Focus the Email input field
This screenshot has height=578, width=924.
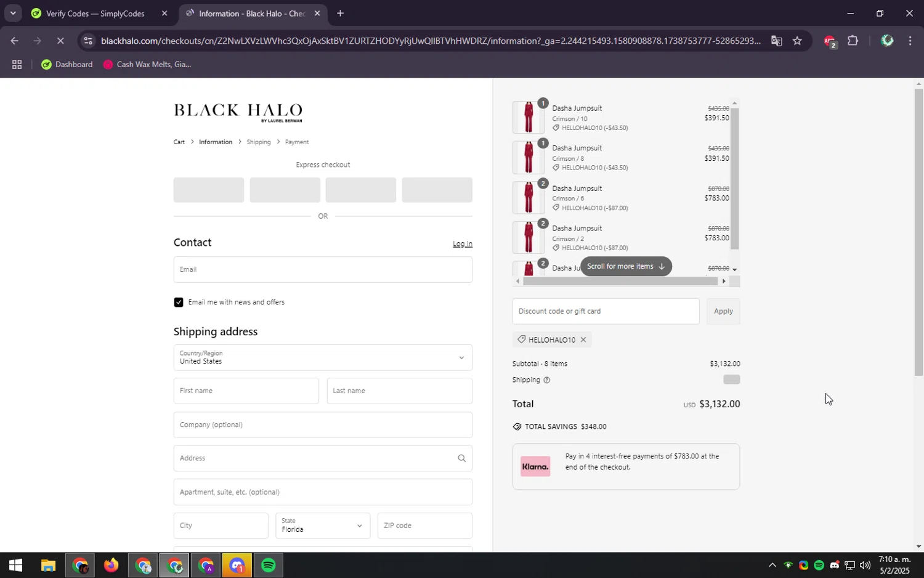point(323,269)
